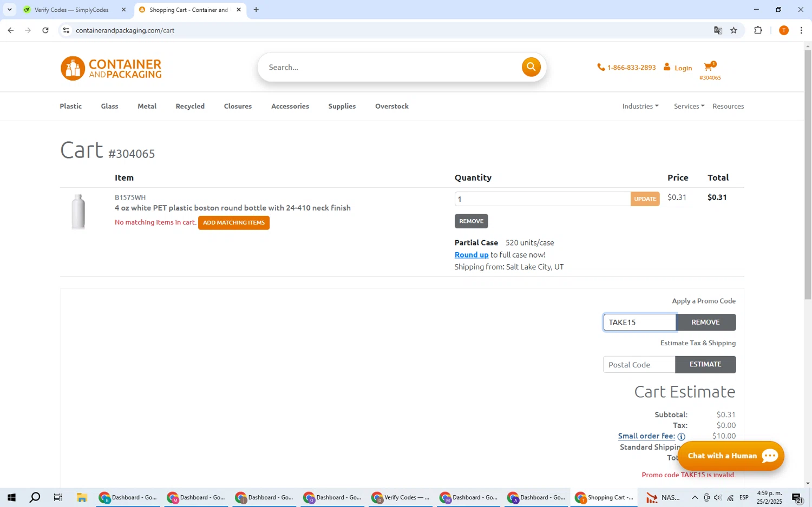Open the Supplies category menu
Image resolution: width=812 pixels, height=507 pixels.
342,106
